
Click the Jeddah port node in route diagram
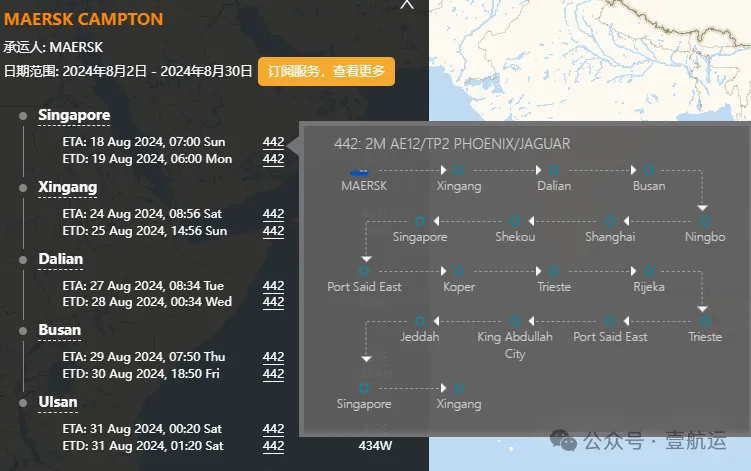pos(420,321)
